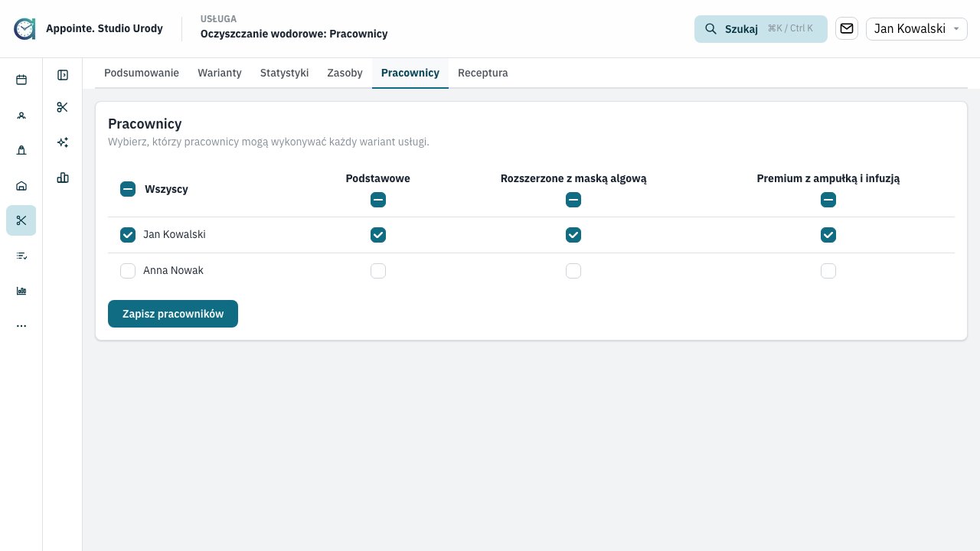The width and height of the screenshot is (980, 551).
Task: Select the highlighted scissors services icon
Action: click(x=21, y=220)
